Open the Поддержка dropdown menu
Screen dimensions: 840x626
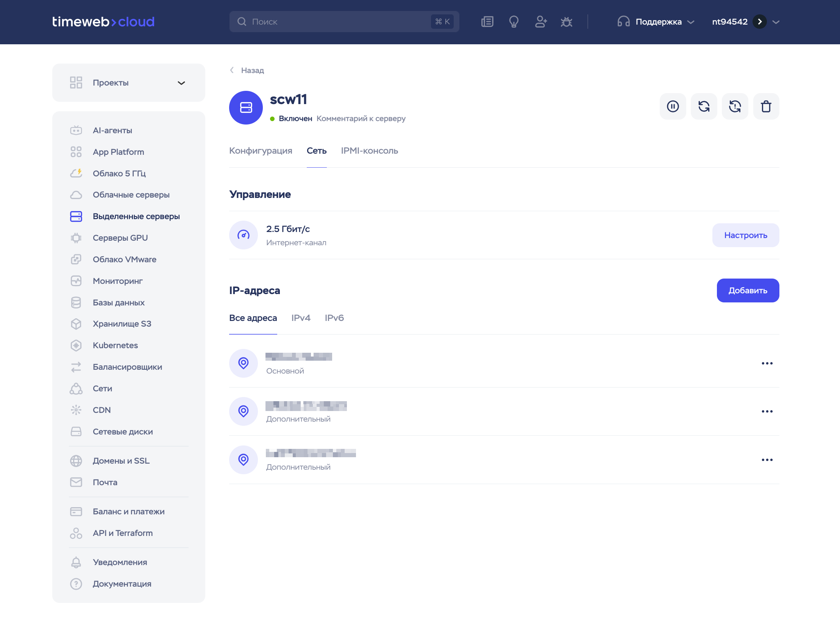[656, 22]
